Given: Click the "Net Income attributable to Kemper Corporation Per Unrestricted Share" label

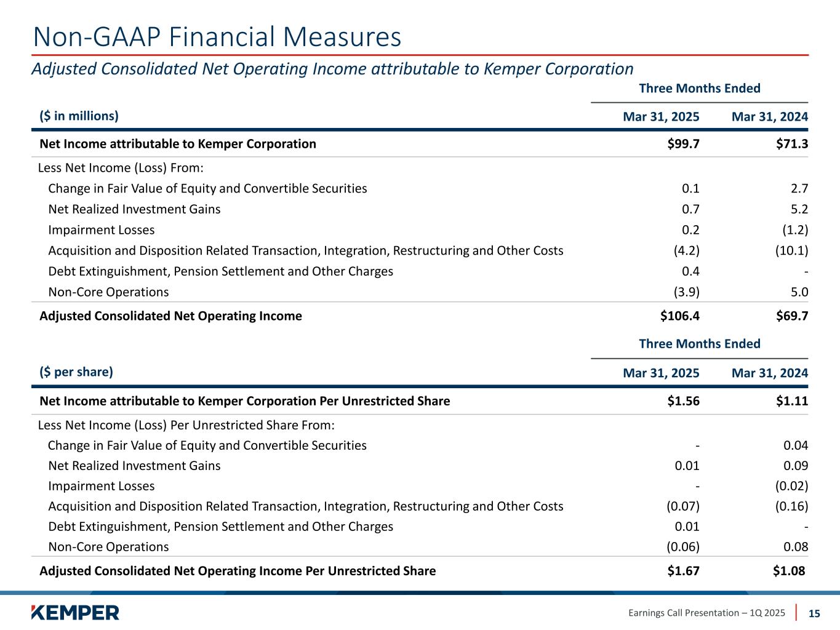Looking at the screenshot, I should point(244,401).
